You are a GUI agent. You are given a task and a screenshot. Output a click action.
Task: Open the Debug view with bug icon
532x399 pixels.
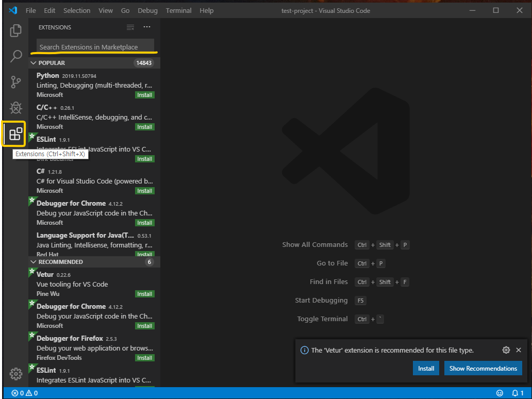pyautogui.click(x=15, y=108)
